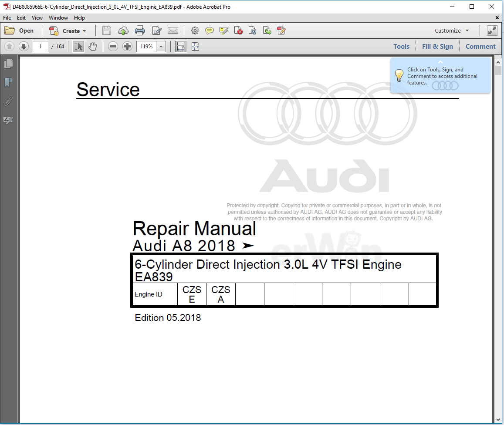
Task: Click the Open file button
Action: point(19,31)
